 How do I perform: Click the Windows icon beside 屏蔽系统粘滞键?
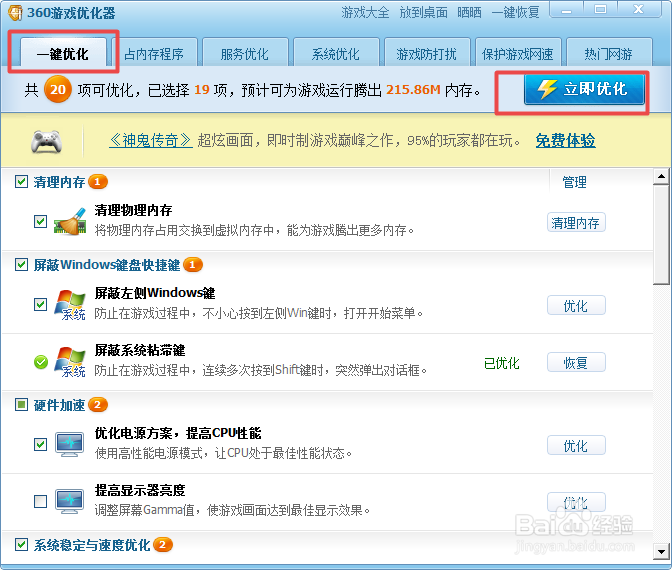70,362
